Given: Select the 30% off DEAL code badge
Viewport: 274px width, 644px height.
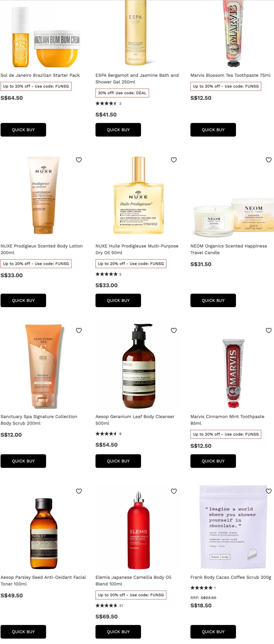Looking at the screenshot, I should [x=122, y=93].
